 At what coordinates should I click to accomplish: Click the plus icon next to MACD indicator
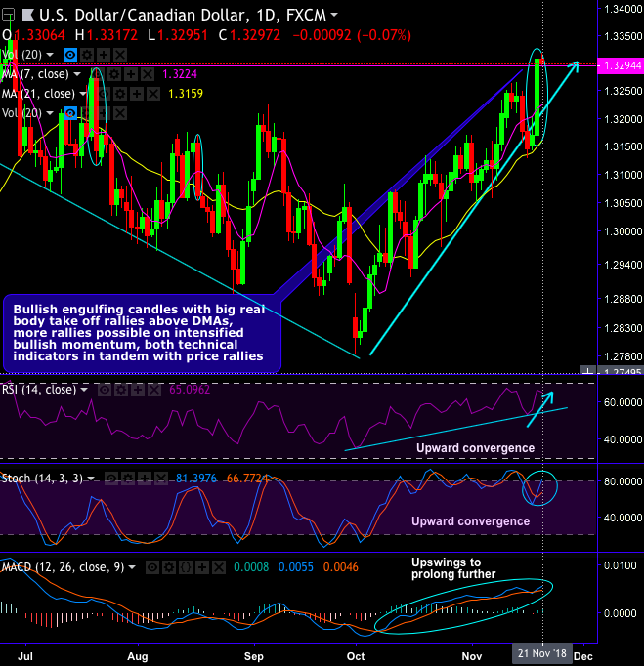(202, 567)
